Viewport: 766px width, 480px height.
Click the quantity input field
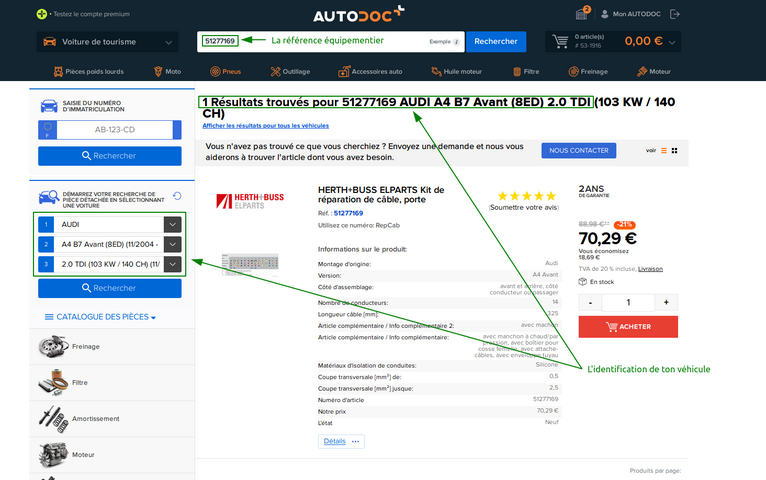coord(628,303)
